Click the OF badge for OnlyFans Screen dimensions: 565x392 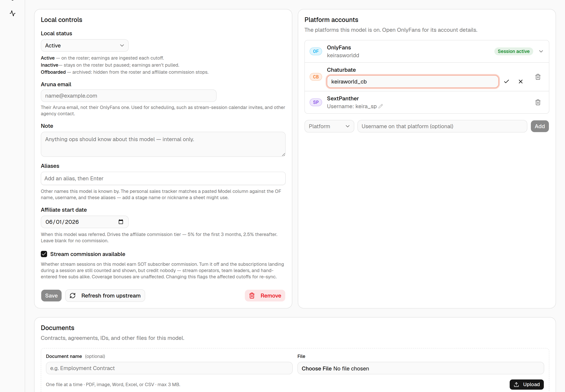click(316, 51)
